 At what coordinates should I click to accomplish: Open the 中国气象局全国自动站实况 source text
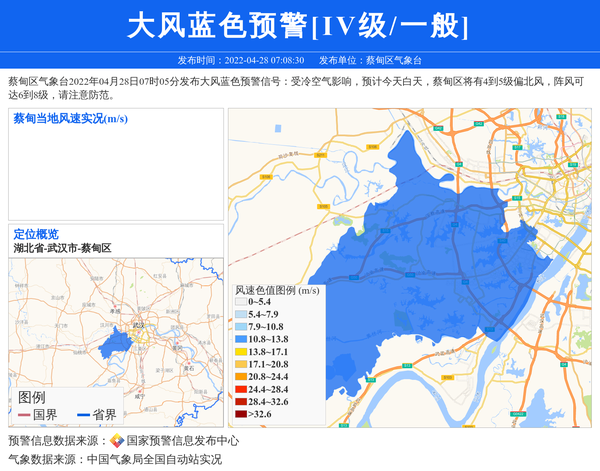[x=154, y=460]
